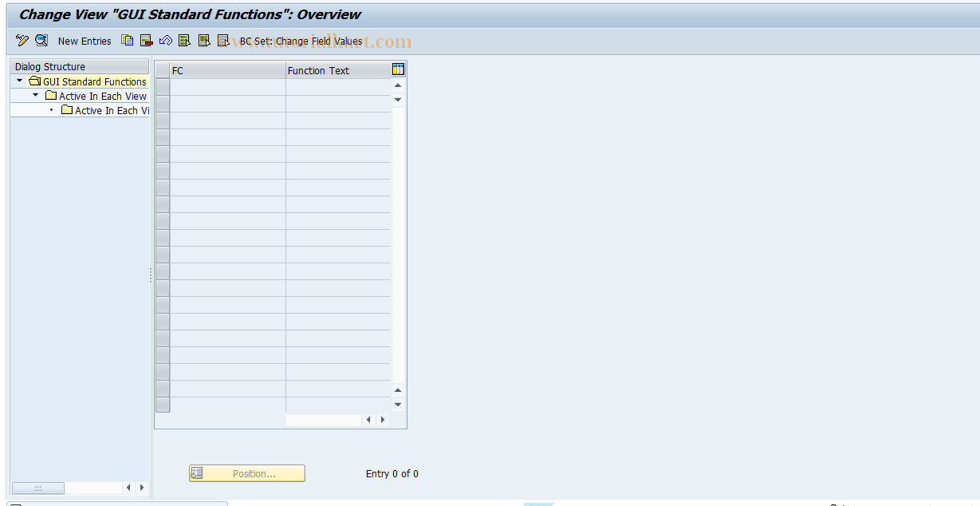Viewport: 980px width, 506px height.
Task: Click the Undo Change icon
Action: (x=166, y=41)
